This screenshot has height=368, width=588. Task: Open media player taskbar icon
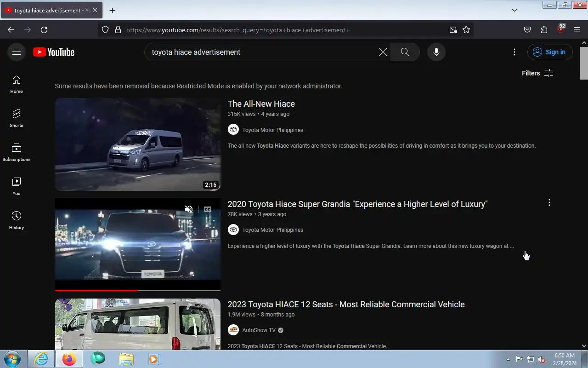click(154, 359)
